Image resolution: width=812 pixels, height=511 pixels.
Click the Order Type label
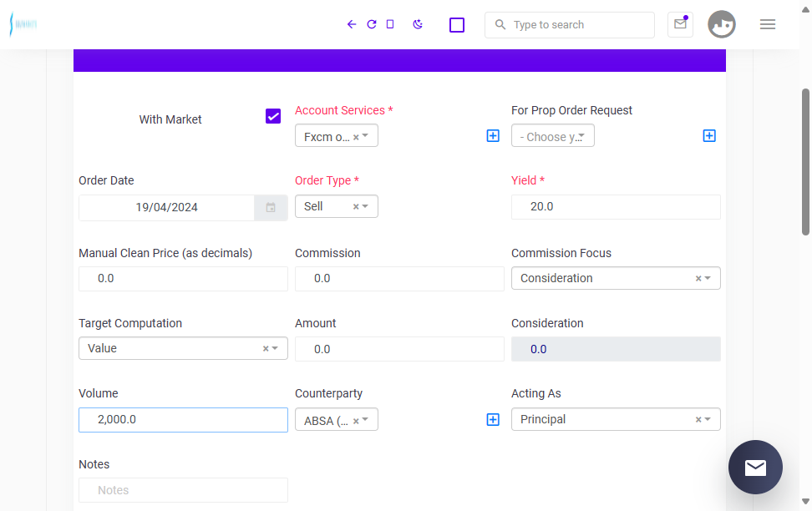coord(327,180)
